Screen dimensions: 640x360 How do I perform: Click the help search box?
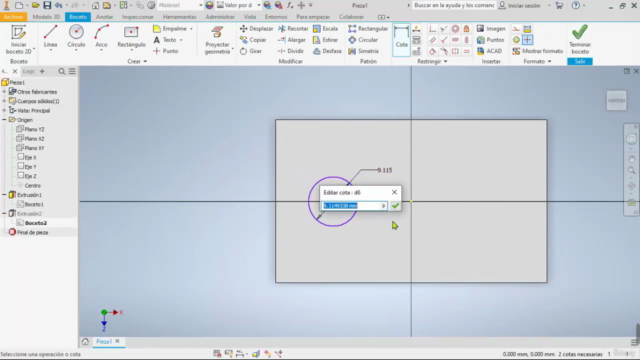click(453, 5)
